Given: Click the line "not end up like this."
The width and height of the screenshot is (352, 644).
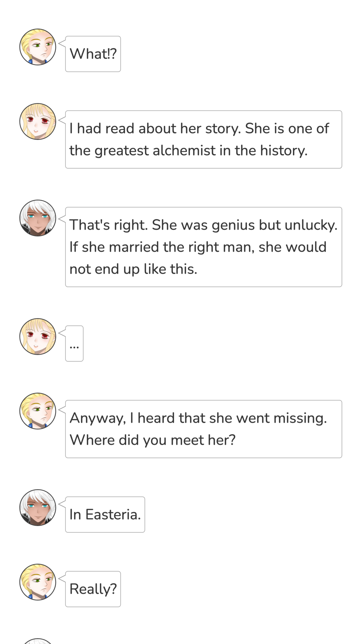Looking at the screenshot, I should click(133, 269).
